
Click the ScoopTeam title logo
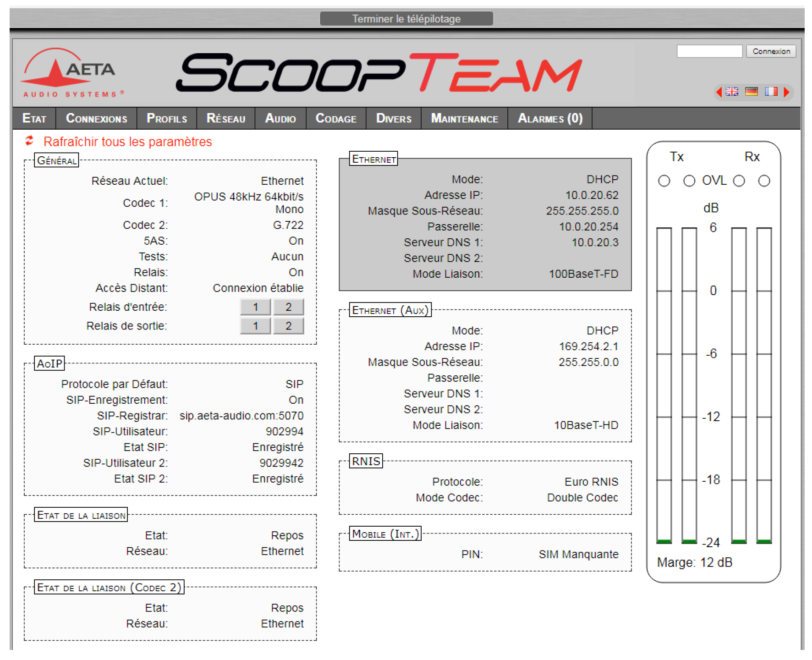click(x=379, y=73)
